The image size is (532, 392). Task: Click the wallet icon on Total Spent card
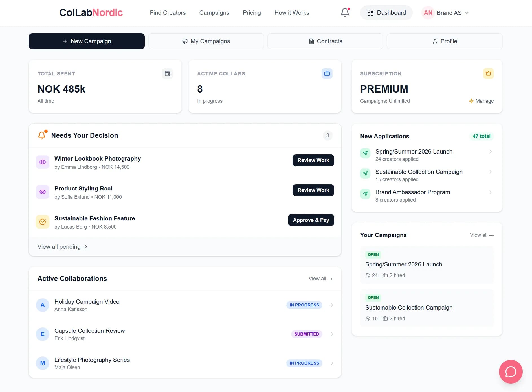pyautogui.click(x=167, y=73)
